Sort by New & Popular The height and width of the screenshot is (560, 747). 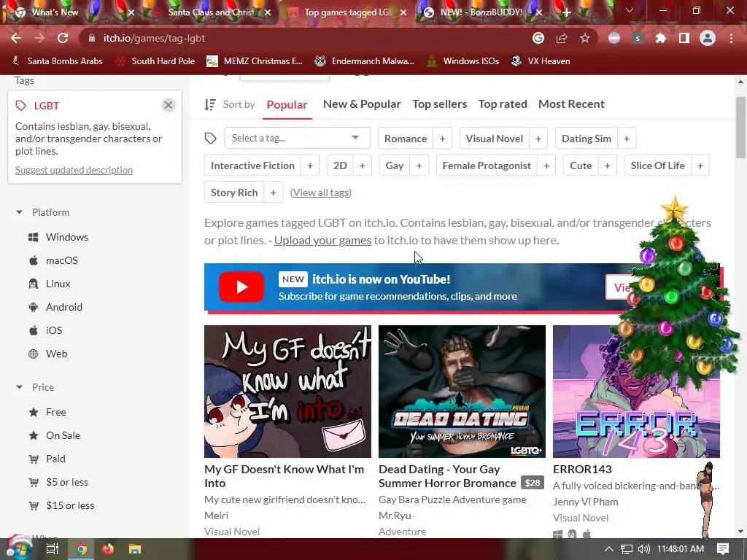pyautogui.click(x=362, y=104)
